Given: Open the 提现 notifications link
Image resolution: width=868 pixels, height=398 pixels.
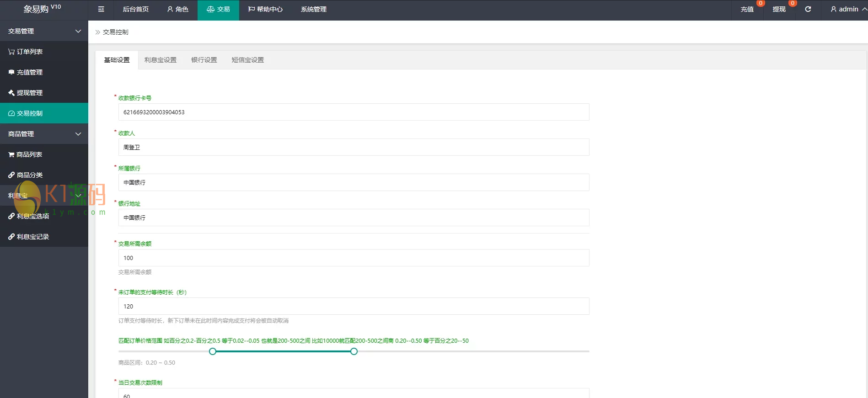Looking at the screenshot, I should (x=779, y=9).
